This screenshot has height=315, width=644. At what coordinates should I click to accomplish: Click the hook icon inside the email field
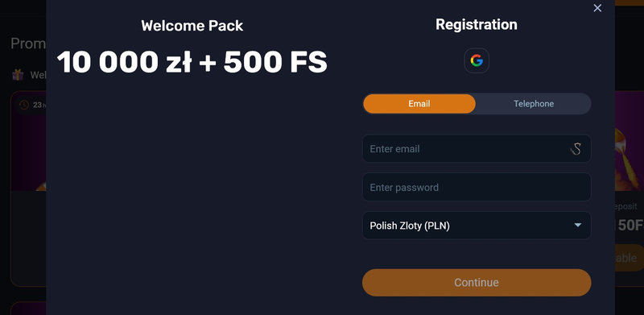576,148
